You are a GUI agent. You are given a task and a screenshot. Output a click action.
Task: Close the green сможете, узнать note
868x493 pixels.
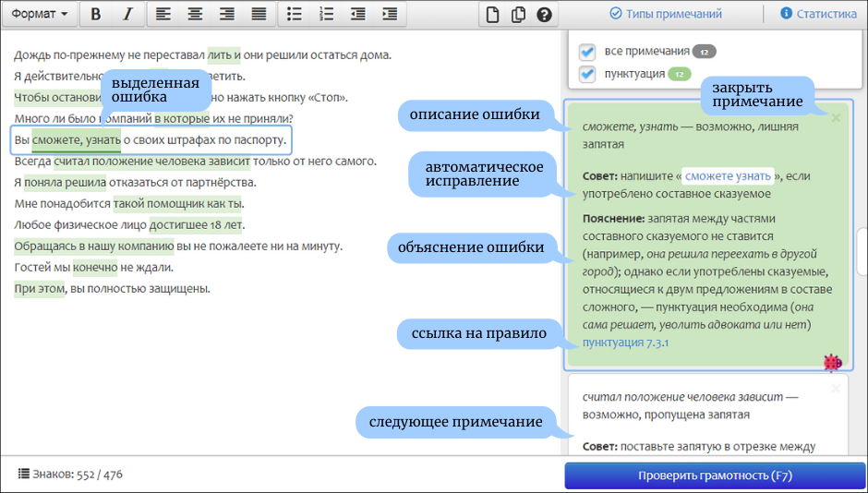pos(836,118)
